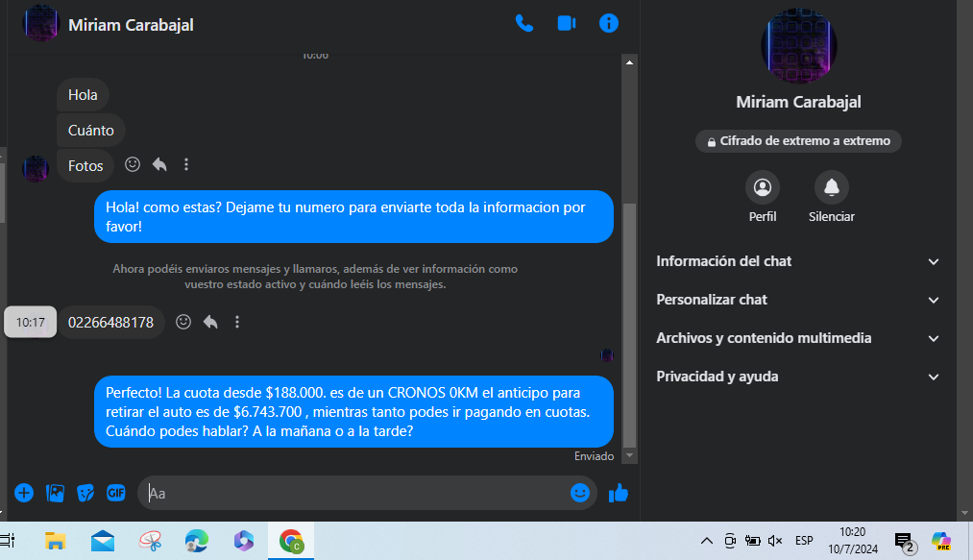This screenshot has height=560, width=973.
Task: Open more options for phone number message
Action: pyautogui.click(x=237, y=322)
